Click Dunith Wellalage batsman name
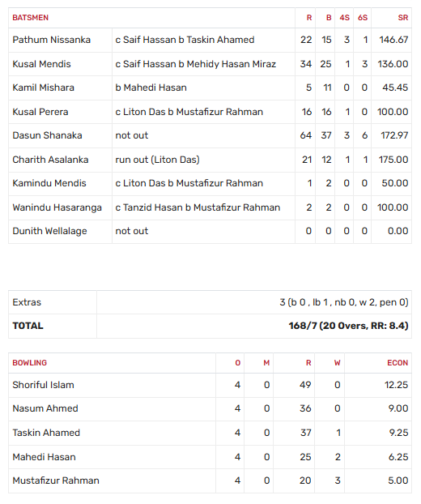The width and height of the screenshot is (421, 504). point(49,231)
